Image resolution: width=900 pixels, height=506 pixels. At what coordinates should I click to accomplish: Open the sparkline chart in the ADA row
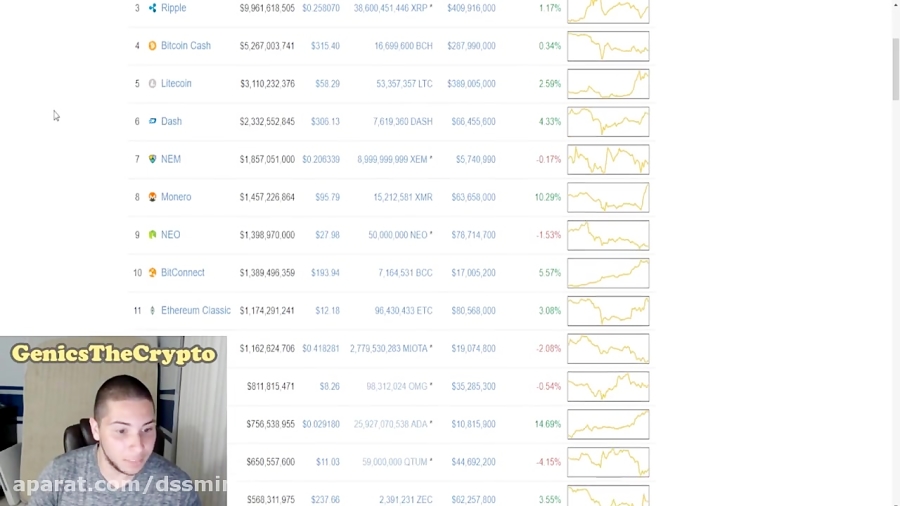(x=608, y=425)
